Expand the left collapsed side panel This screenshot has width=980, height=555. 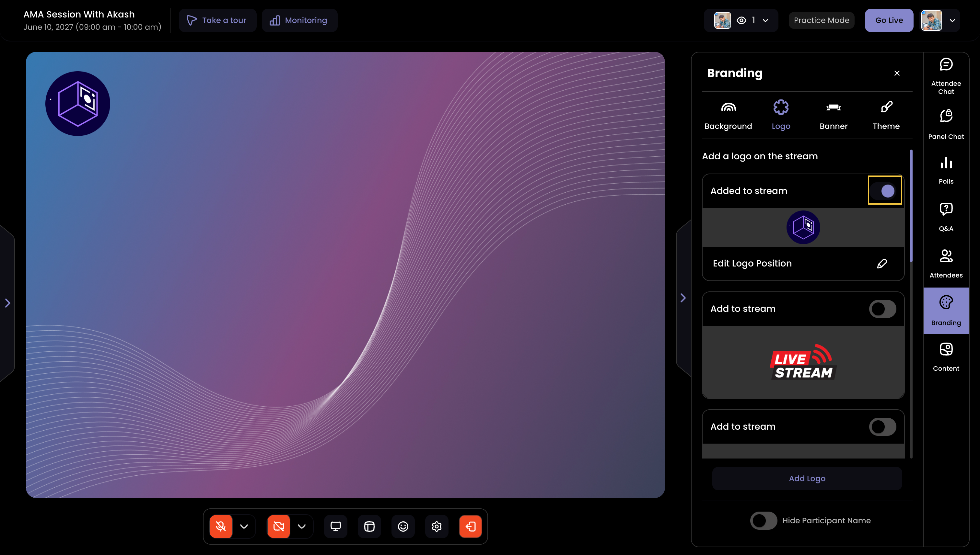click(x=8, y=303)
